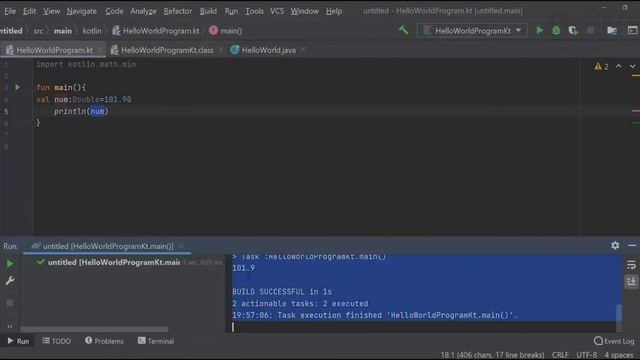Switch to the HelloWorldProgramKt.class tab

[x=162, y=50]
